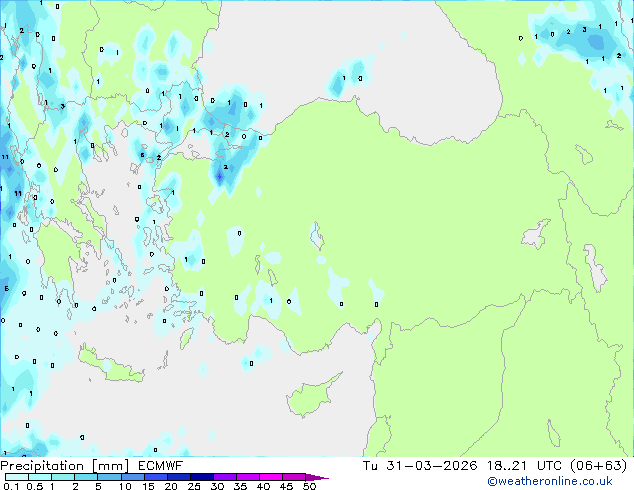Viewport: 634px width, 490px height.
Task: Click the 20–25 mm legend color box
Action: 178,477
